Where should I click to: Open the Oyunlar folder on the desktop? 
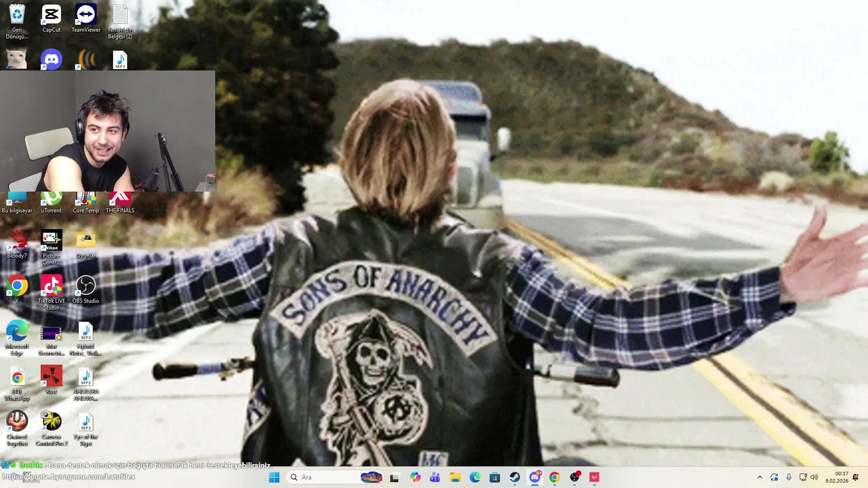click(85, 245)
